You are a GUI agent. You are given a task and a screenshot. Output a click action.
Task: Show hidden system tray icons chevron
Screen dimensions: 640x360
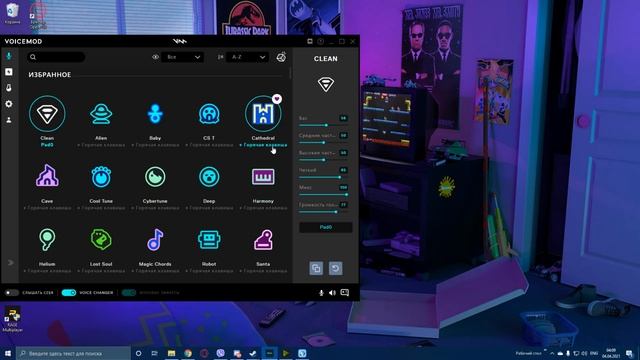pos(552,353)
